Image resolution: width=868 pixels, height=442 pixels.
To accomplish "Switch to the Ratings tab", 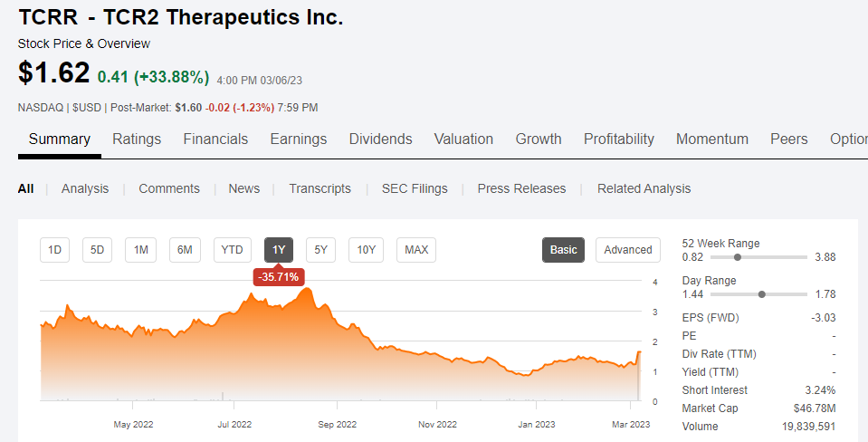I will point(137,139).
